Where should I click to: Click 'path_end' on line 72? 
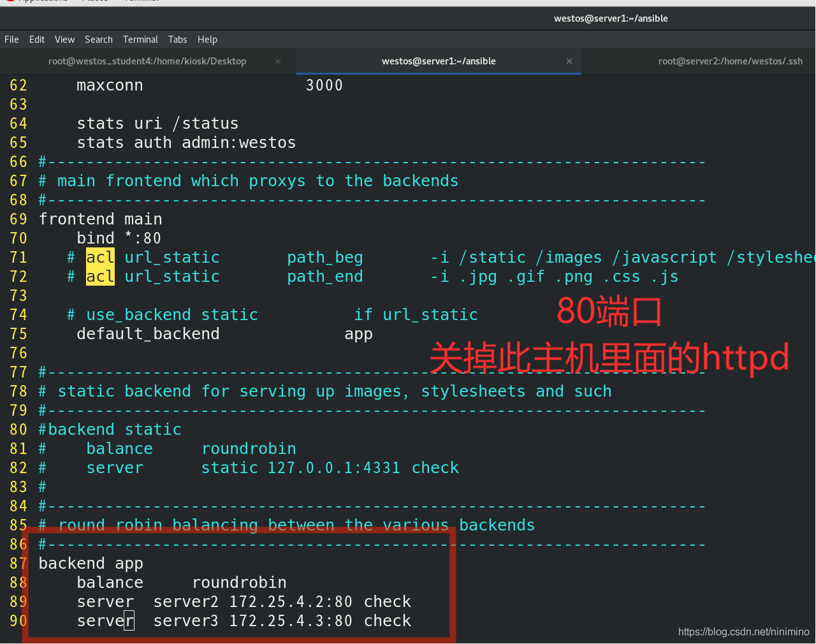pyautogui.click(x=325, y=277)
